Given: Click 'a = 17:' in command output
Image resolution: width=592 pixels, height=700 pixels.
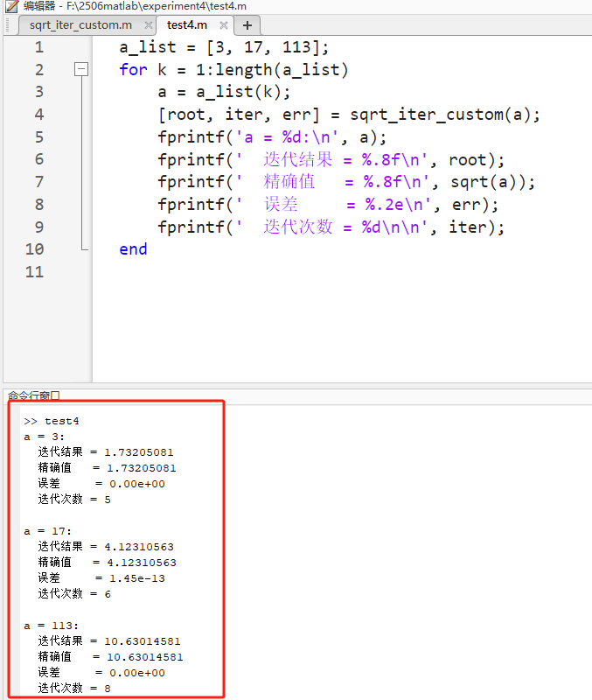Looking at the screenshot, I should [48, 531].
